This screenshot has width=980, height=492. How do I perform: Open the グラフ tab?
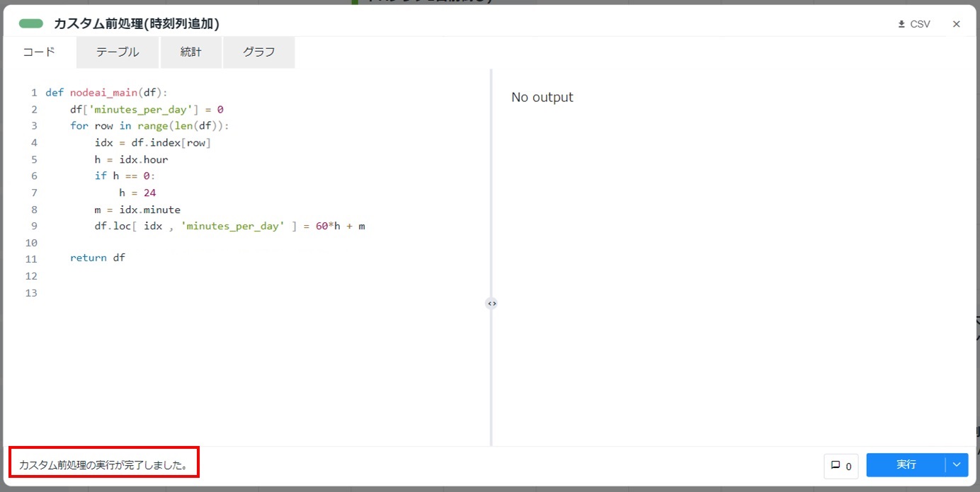click(258, 52)
